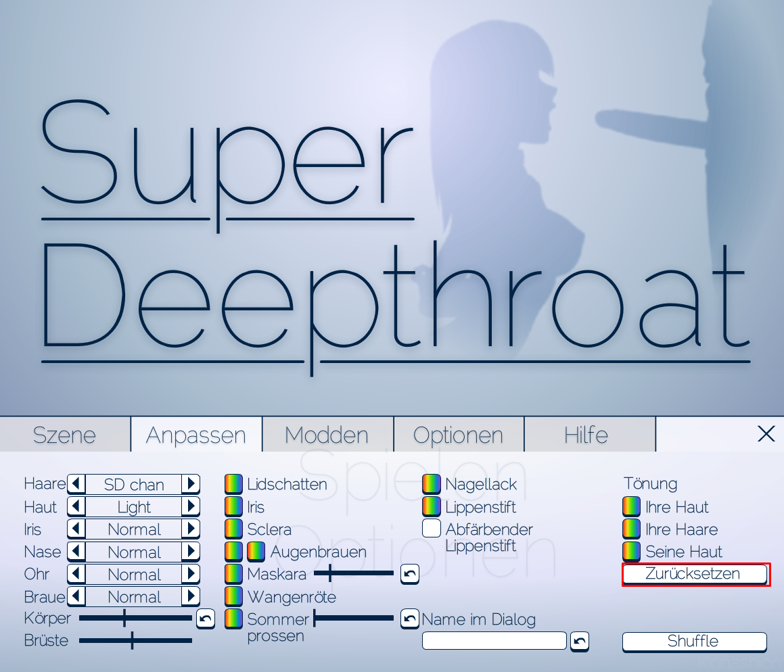Screen dimensions: 784x672
Task: Switch to the Szene tab
Action: tap(65, 434)
